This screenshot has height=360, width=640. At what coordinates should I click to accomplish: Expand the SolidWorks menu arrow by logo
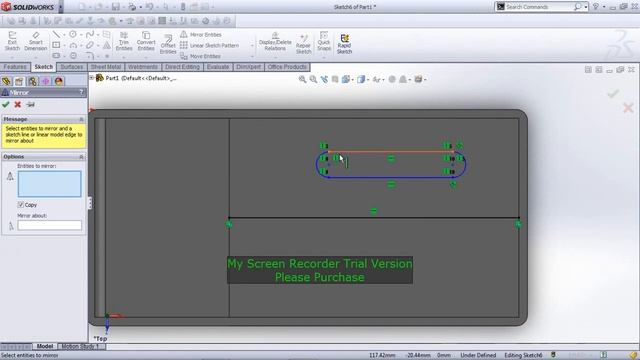click(x=61, y=7)
